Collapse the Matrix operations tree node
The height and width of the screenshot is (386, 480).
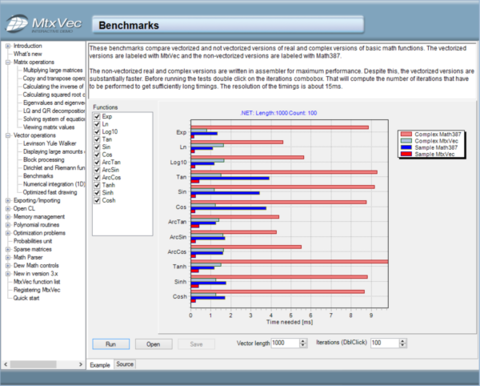tap(8, 62)
